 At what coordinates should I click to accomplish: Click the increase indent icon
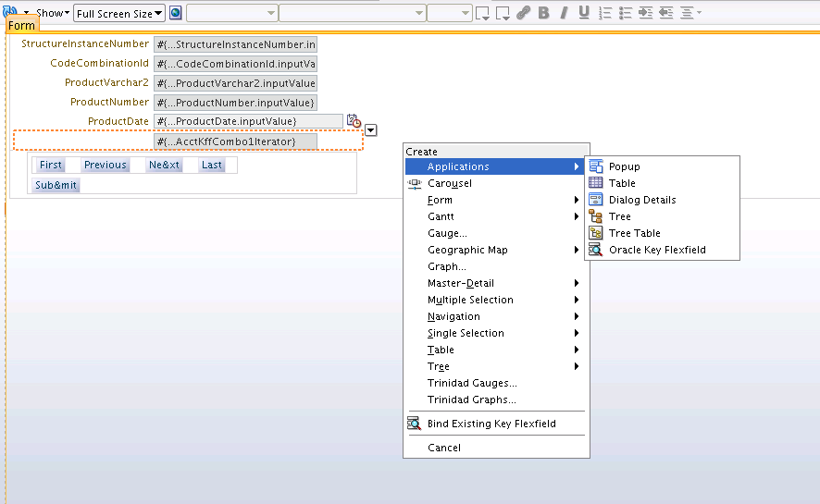coord(646,13)
